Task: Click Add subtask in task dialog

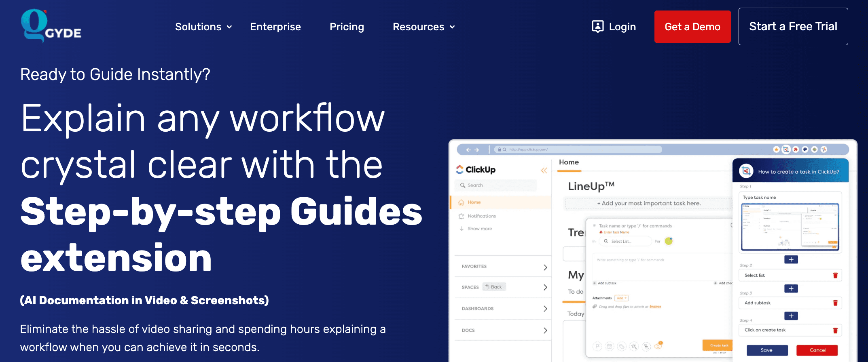Action: click(x=605, y=283)
